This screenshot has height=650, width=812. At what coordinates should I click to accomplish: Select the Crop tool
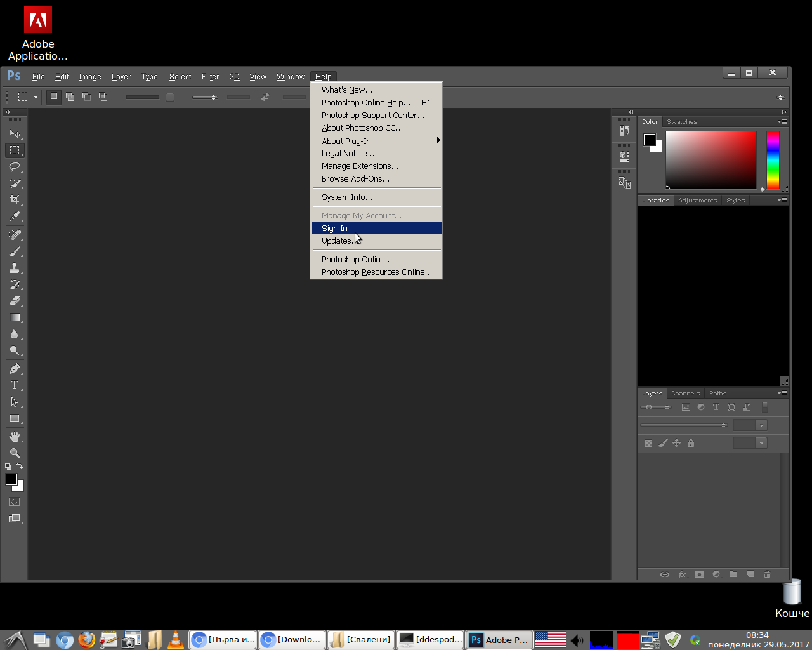point(15,200)
